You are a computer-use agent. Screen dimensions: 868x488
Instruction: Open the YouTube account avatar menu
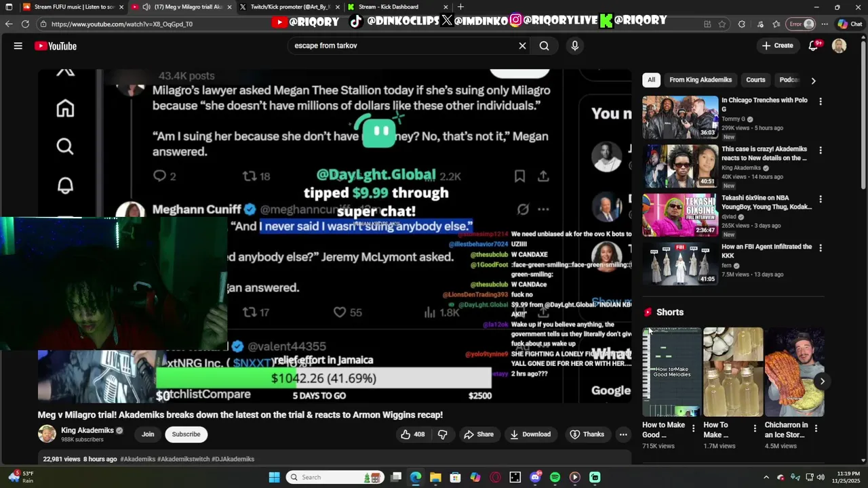[x=839, y=45]
